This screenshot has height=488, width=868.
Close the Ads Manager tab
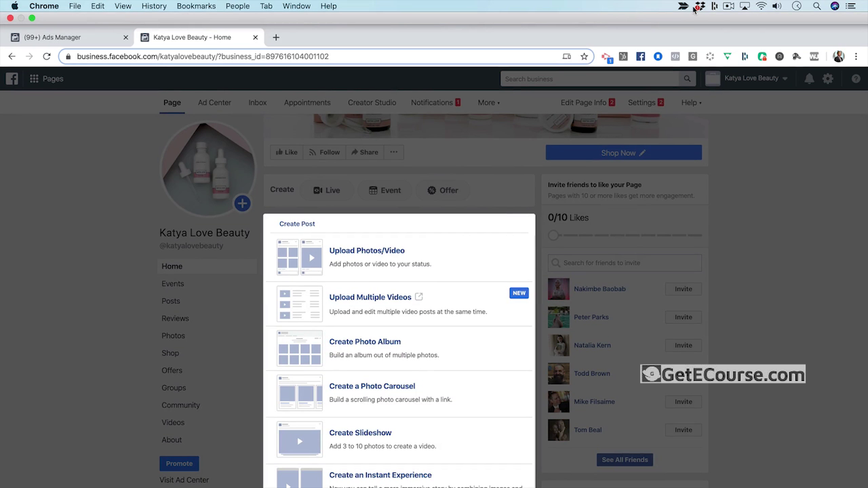click(x=125, y=37)
